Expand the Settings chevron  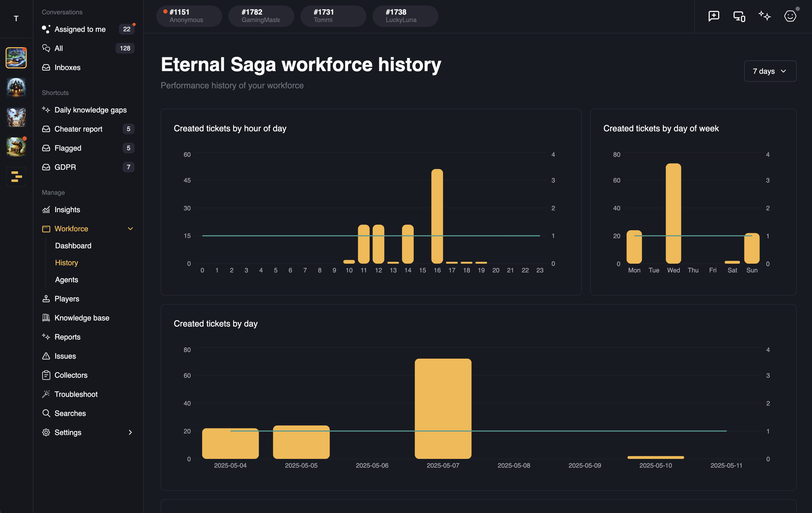point(130,432)
